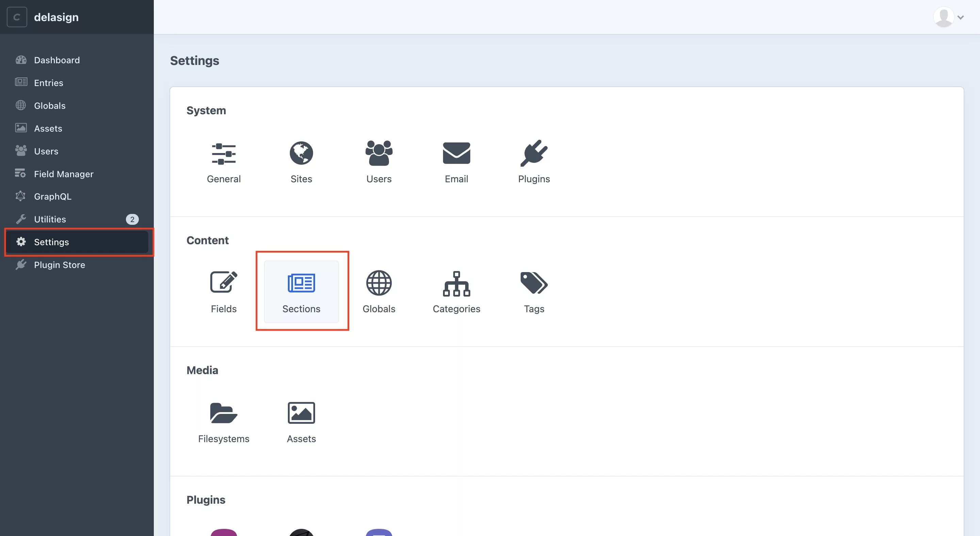Viewport: 980px width, 536px height.
Task: Click the Settings gear icon in sidebar
Action: pyautogui.click(x=21, y=242)
